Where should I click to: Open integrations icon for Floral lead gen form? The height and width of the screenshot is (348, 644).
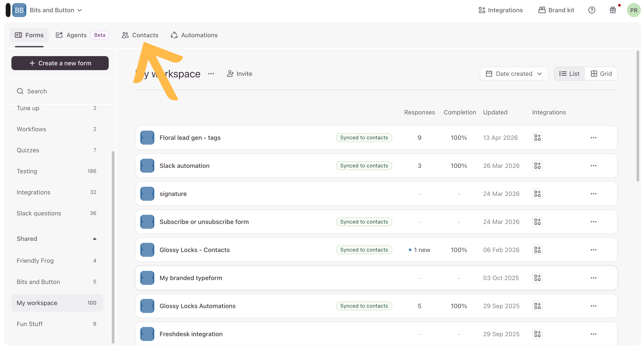click(537, 138)
